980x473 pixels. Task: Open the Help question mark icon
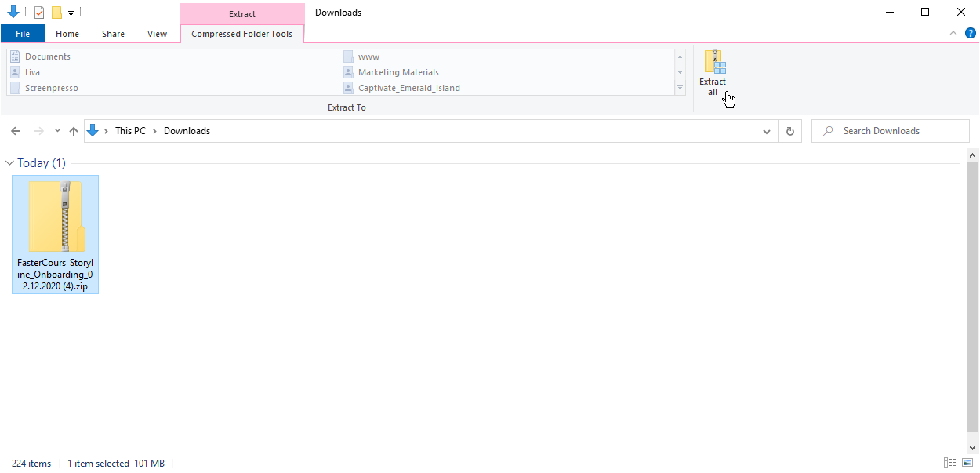point(970,33)
